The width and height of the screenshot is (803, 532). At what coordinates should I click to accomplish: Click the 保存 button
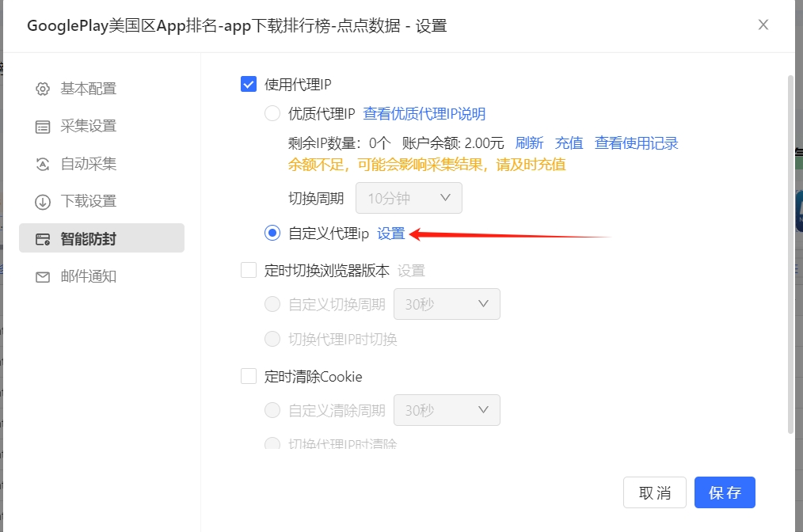click(725, 492)
